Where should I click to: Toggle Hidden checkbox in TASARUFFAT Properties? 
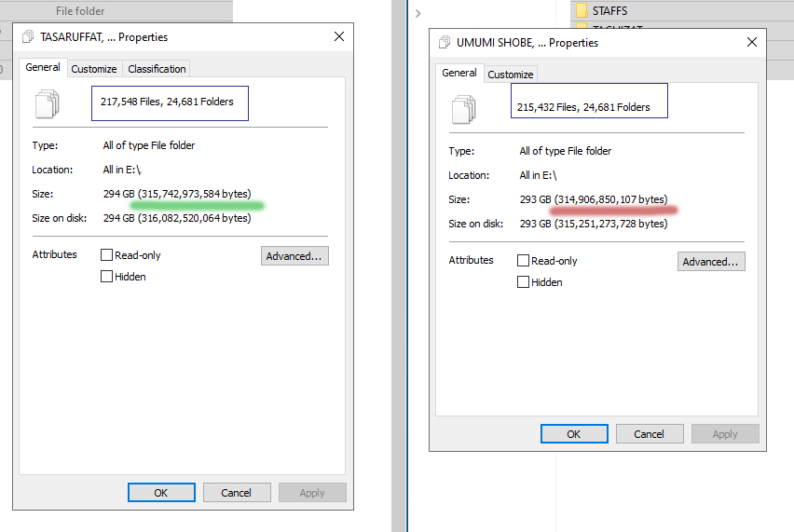pyautogui.click(x=106, y=277)
